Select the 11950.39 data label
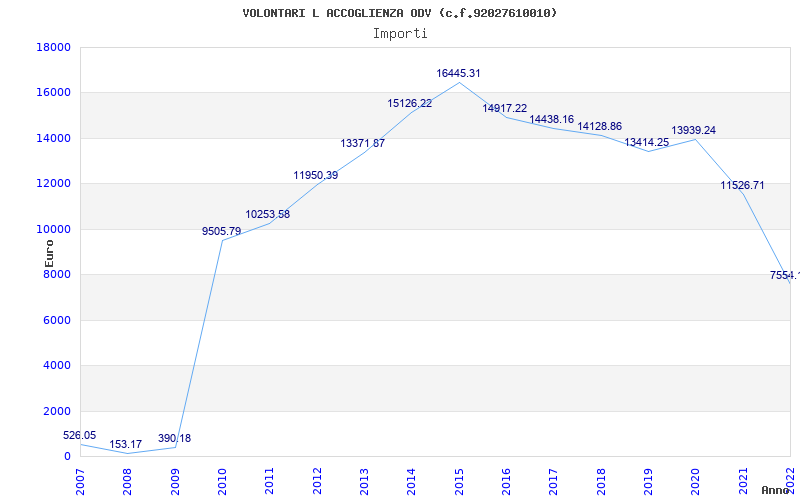800x500 pixels. 316,175
